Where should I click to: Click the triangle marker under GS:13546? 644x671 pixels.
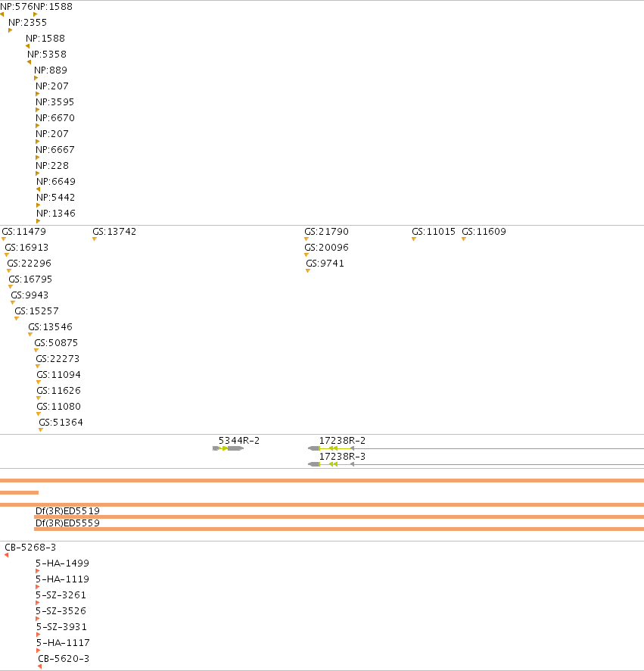pyautogui.click(x=30, y=335)
